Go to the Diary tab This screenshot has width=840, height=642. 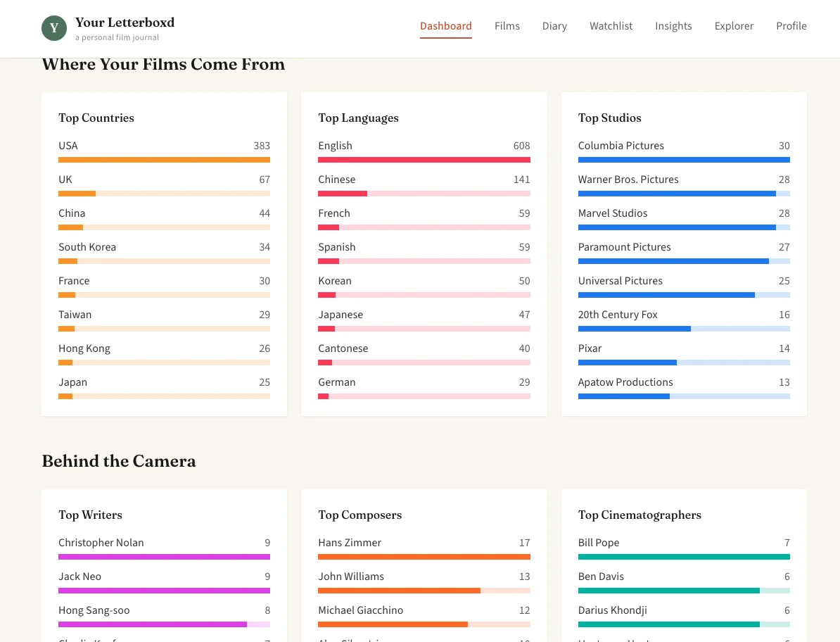[554, 26]
